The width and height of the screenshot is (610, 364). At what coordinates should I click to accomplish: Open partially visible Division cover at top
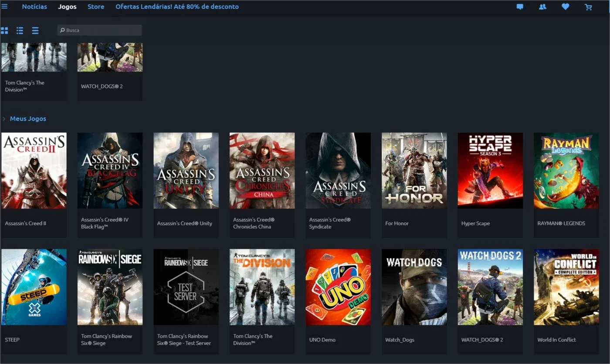34,57
